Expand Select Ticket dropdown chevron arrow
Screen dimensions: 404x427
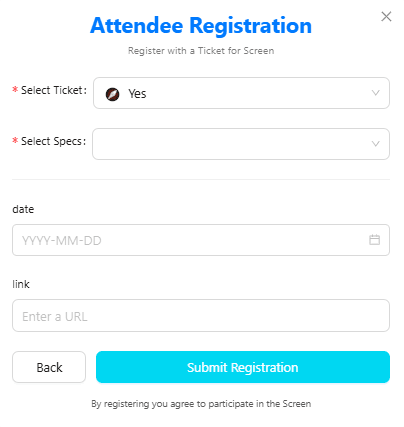point(376,93)
